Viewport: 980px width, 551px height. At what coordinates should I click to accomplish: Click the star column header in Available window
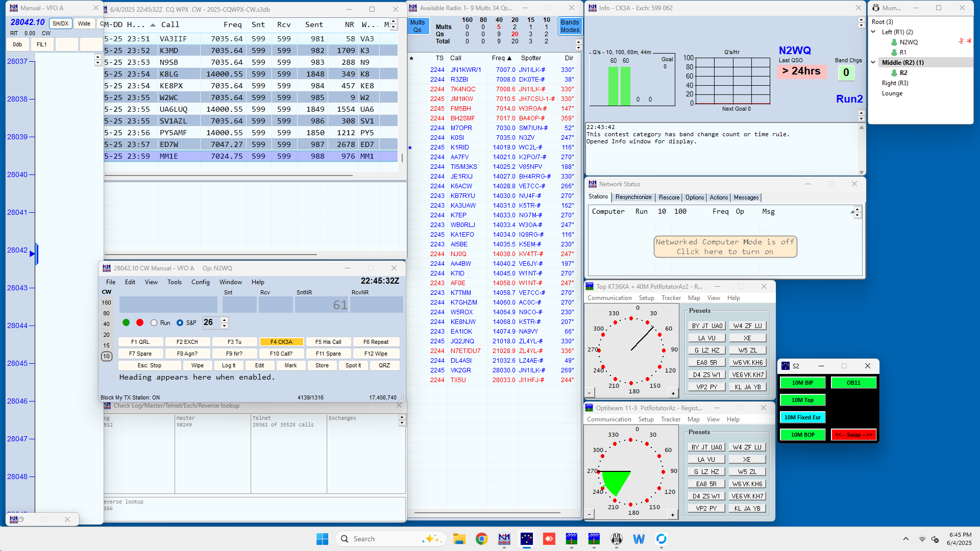[411, 58]
